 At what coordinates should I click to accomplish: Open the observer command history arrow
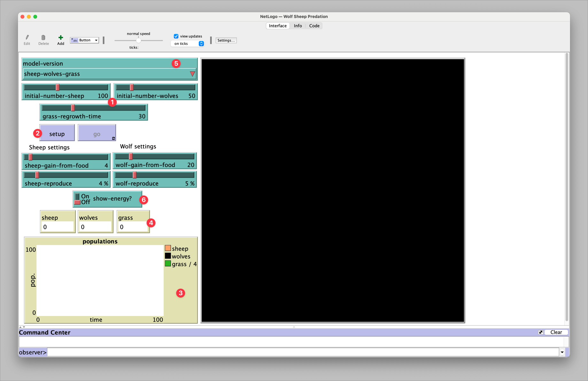tap(562, 352)
